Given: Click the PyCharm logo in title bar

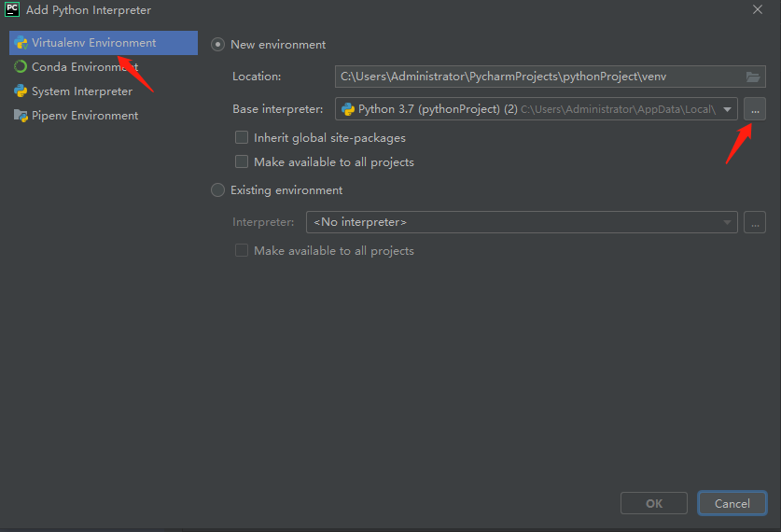Looking at the screenshot, I should click(12, 9).
